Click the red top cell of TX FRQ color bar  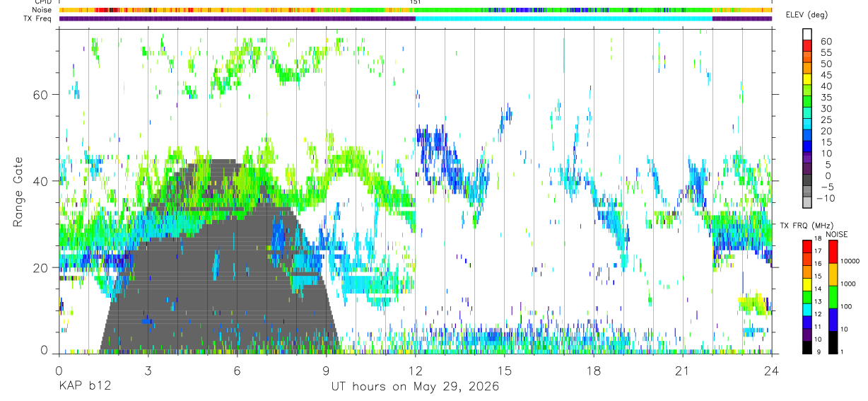point(807,245)
